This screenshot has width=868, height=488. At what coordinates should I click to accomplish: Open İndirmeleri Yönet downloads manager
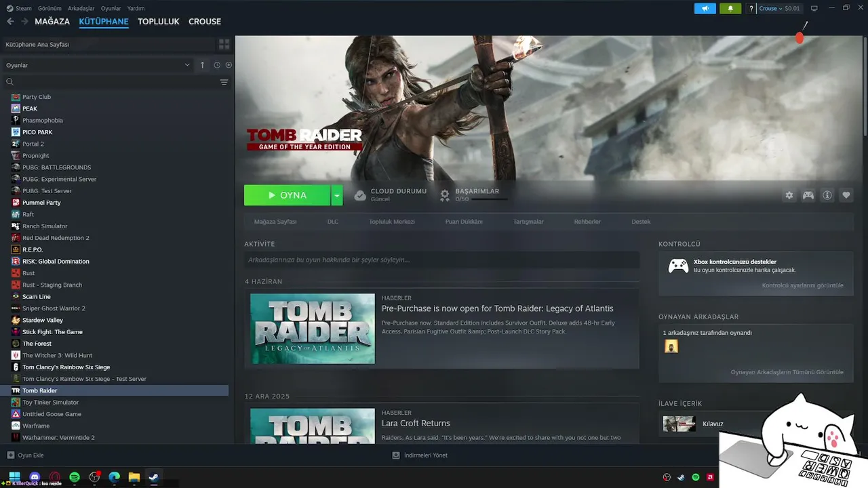[420, 455]
